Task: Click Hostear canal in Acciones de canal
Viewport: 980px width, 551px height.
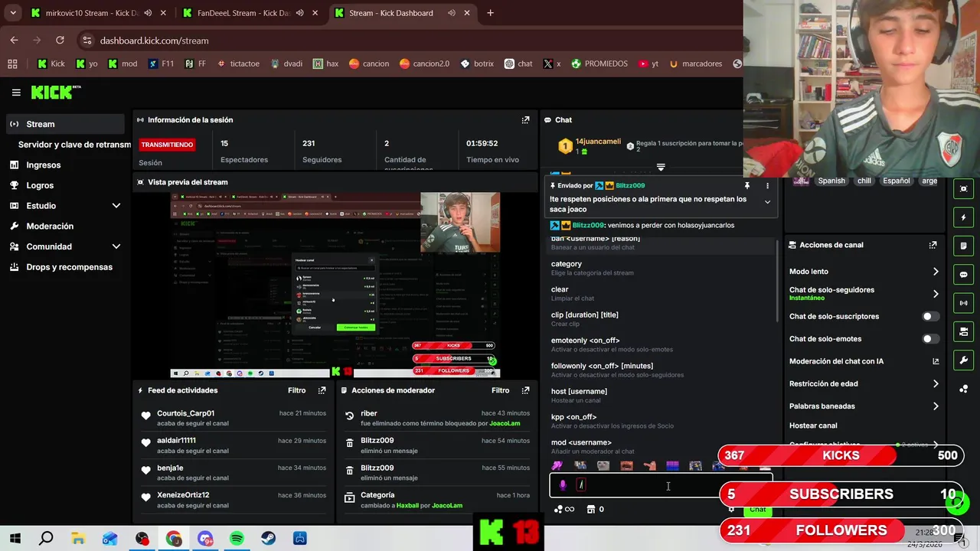Action: [813, 425]
